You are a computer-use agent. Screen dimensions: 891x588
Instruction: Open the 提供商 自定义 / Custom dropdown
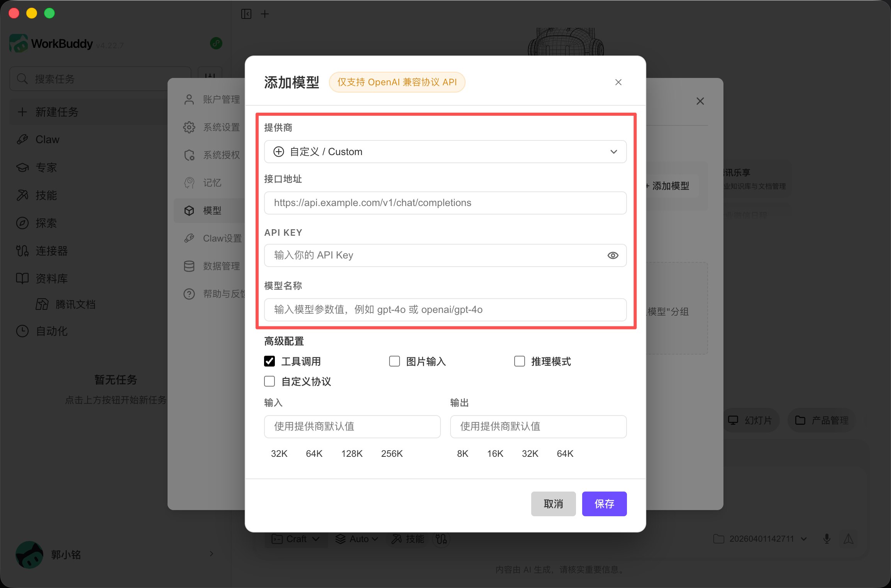pos(445,152)
